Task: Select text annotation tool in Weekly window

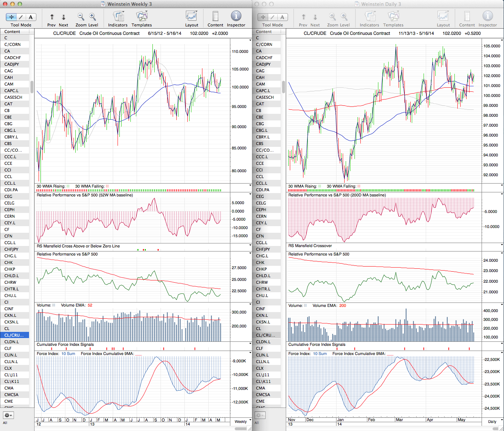Action: tap(30, 17)
